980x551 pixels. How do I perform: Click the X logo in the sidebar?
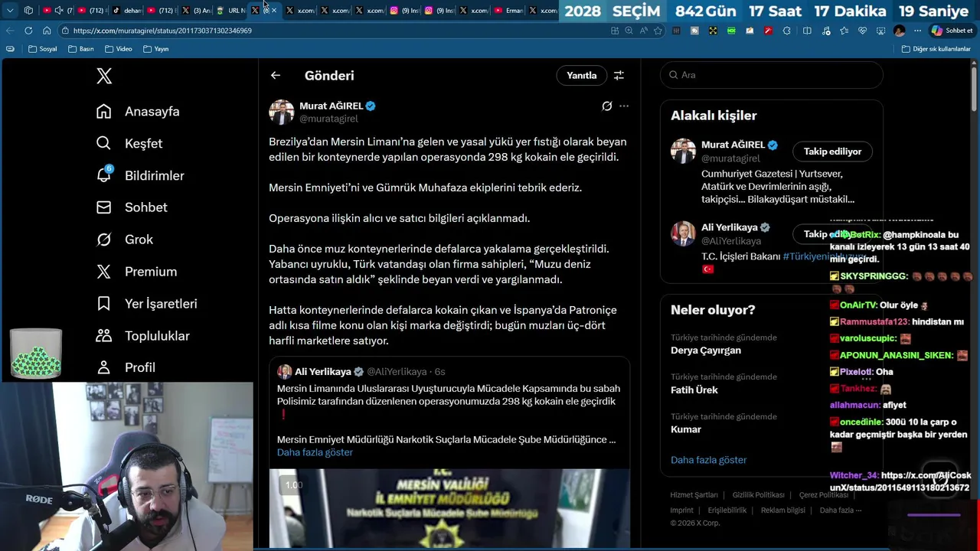[x=104, y=76]
